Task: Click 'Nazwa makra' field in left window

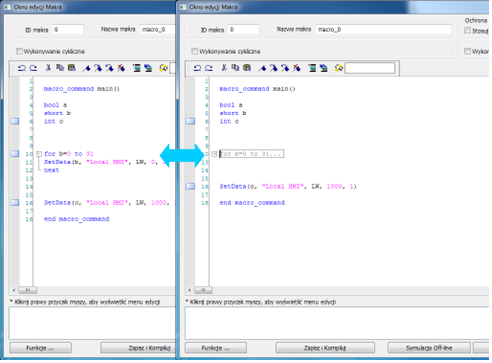Action: (158, 30)
